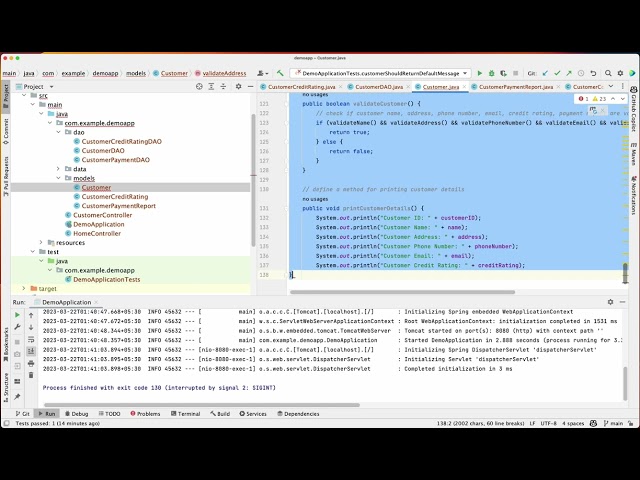
Task: Start debugging with the bug icon in the top toolbar
Action: coord(491,73)
